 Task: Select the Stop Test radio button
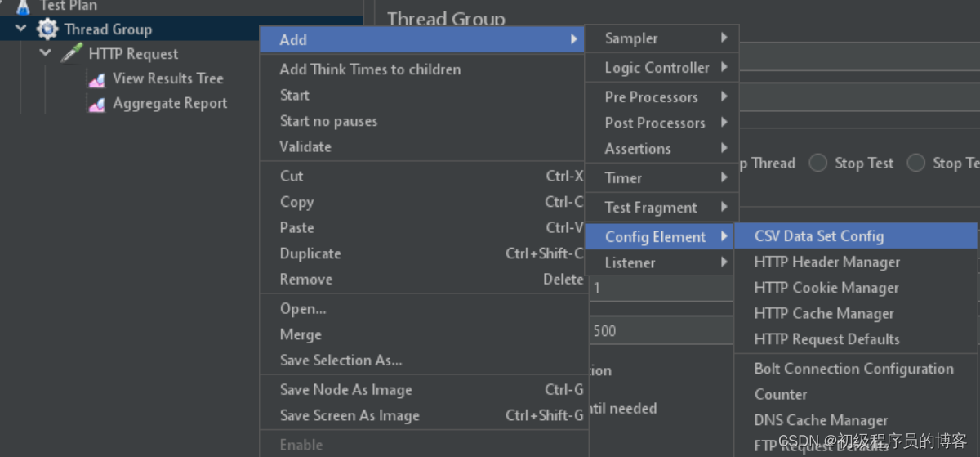coord(818,163)
